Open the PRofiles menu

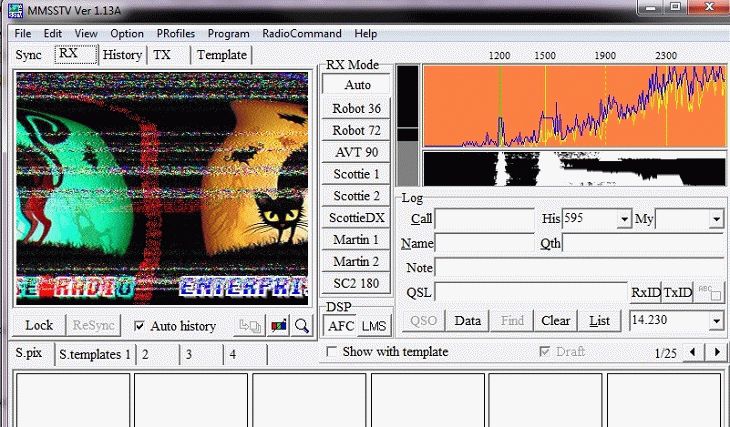[176, 34]
